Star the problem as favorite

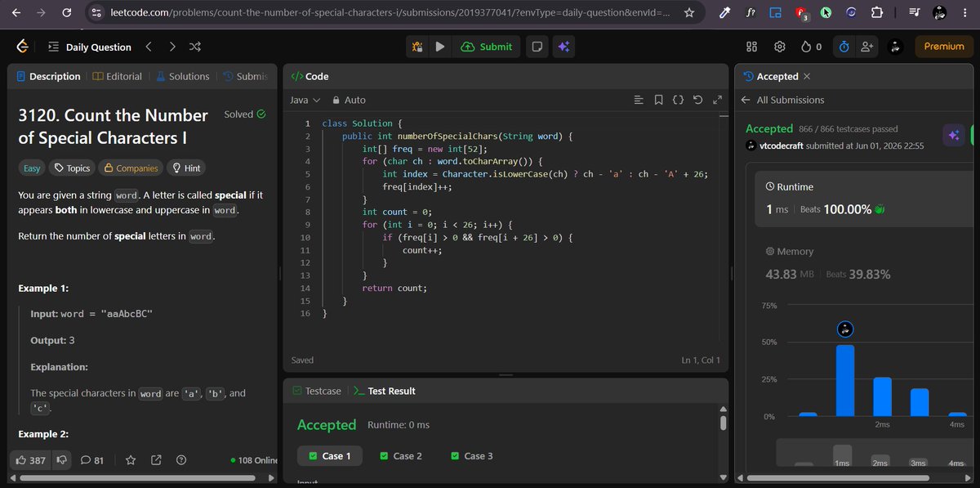tap(129, 460)
